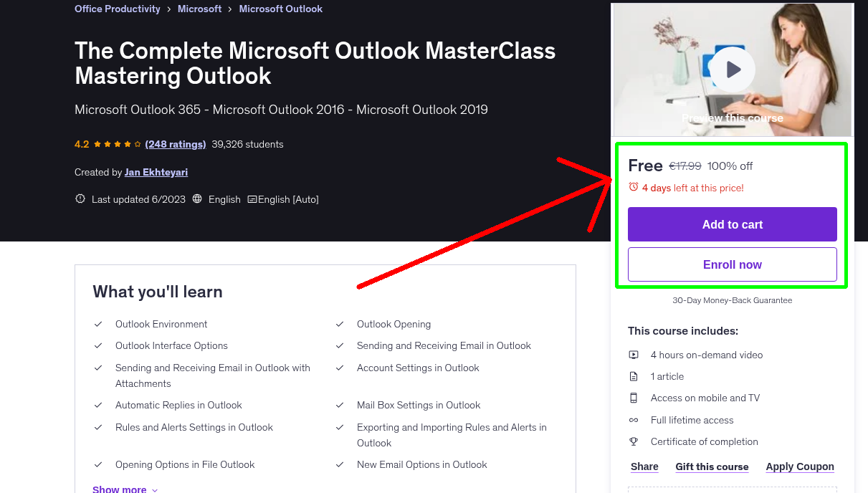Click the mobile and TV access icon
The height and width of the screenshot is (493, 868).
(634, 398)
